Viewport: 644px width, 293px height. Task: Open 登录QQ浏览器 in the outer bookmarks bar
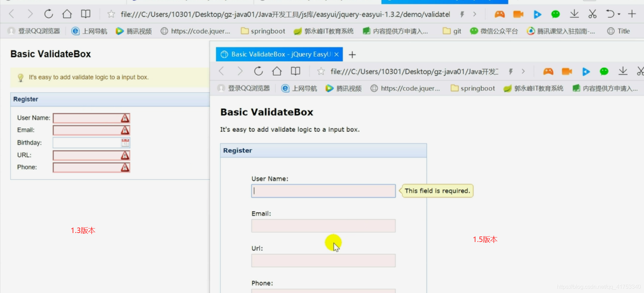click(34, 31)
